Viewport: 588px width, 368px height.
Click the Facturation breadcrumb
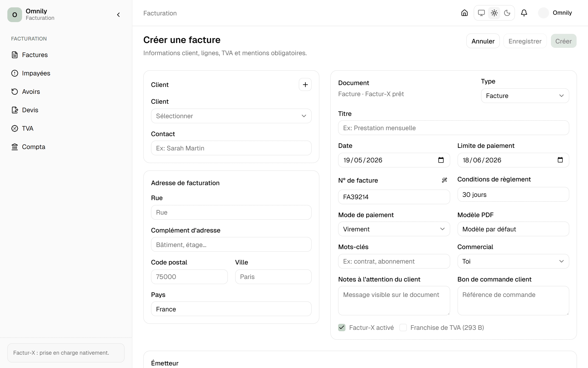click(x=160, y=13)
